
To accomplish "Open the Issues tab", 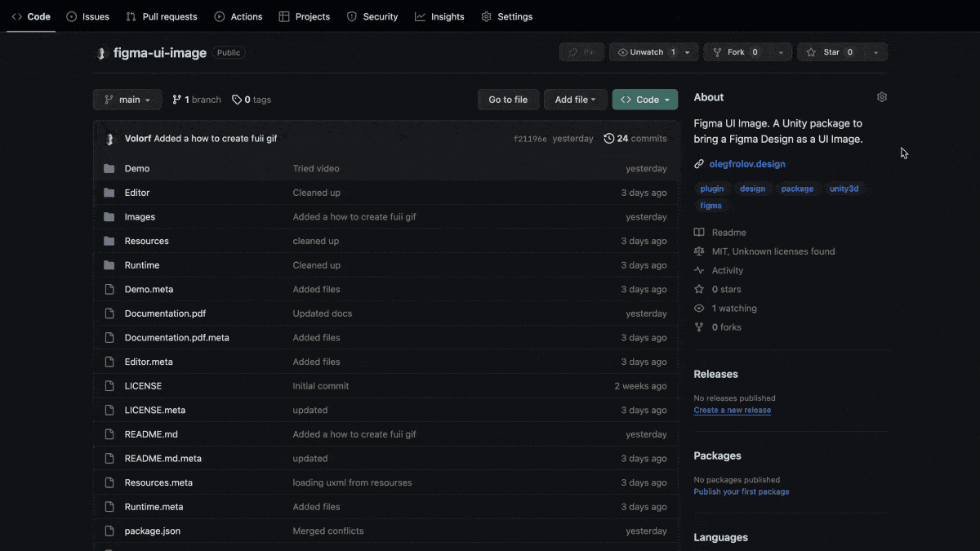I will point(87,16).
